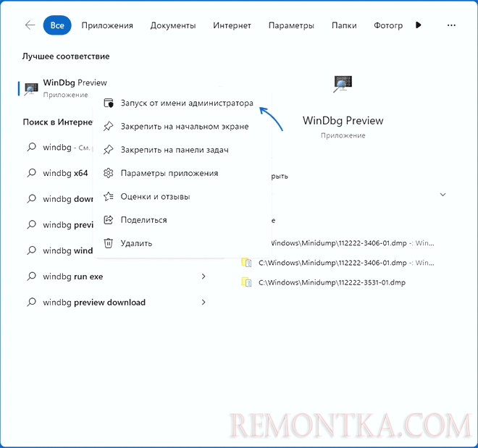The image size is (478, 448).
Task: Click the Поиск в Интернете heading
Action: click(58, 122)
